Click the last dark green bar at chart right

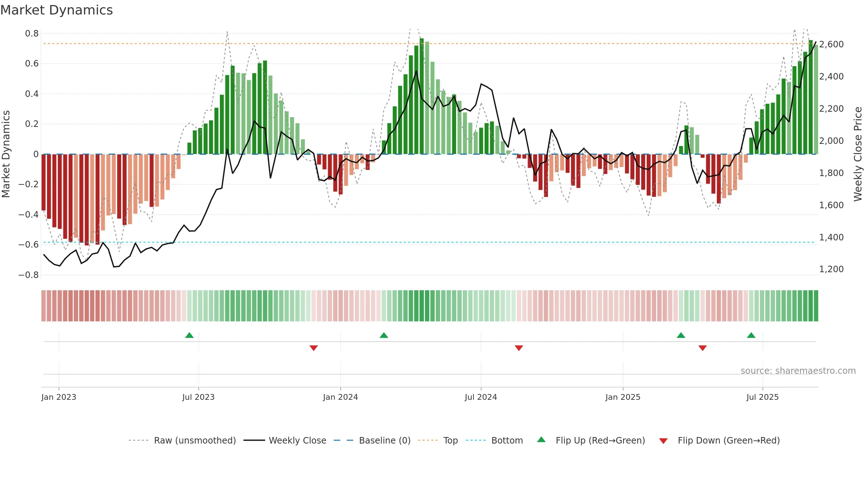click(810, 97)
